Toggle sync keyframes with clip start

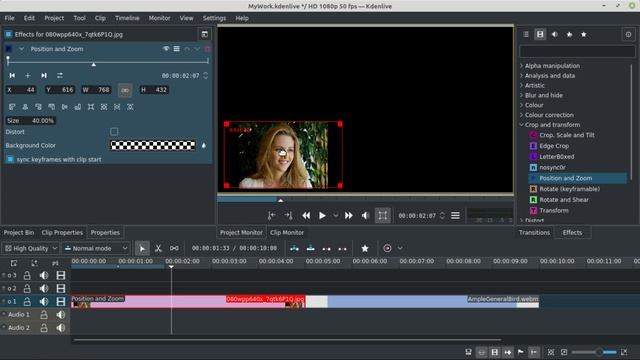point(10,159)
